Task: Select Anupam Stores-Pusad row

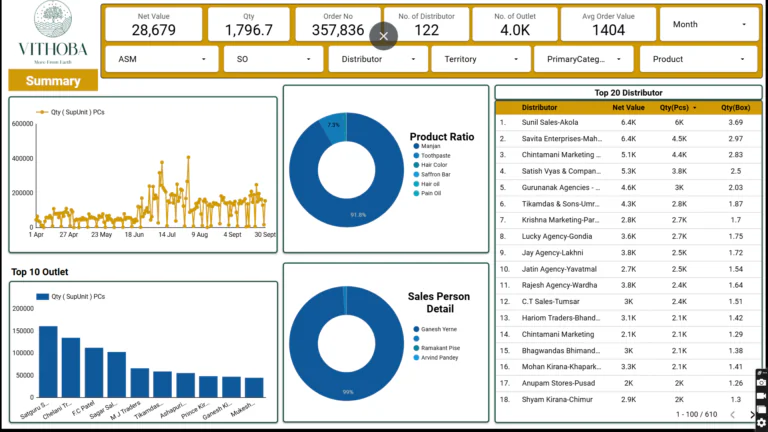Action: (x=628, y=383)
